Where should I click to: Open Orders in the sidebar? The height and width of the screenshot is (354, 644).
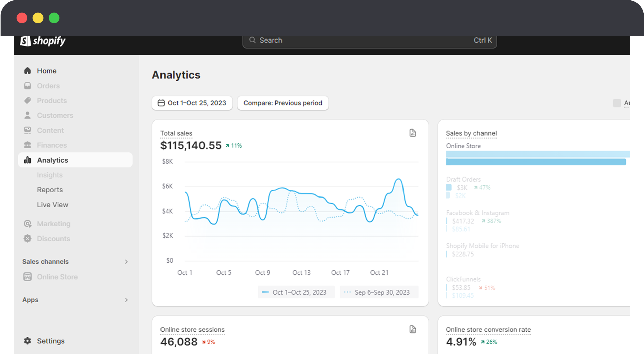75,86
